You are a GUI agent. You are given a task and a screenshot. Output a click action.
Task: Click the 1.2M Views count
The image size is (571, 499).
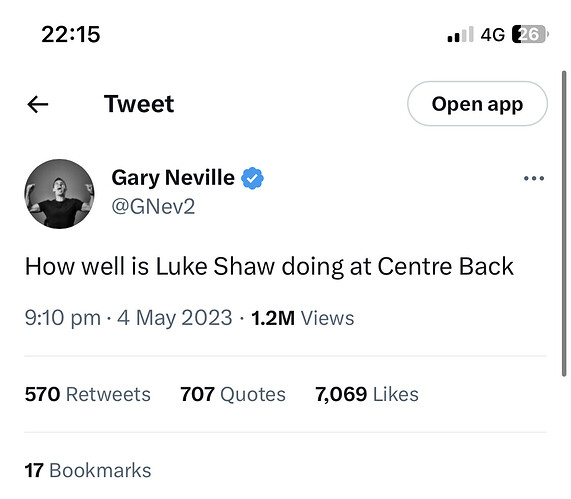pyautogui.click(x=303, y=318)
